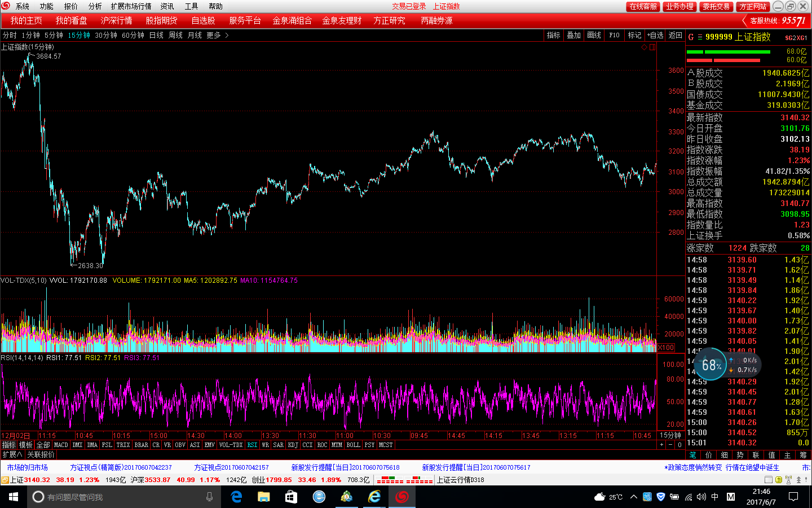Open the Windows action center notifications
Image resolution: width=812 pixels, height=508 pixels.
click(793, 497)
